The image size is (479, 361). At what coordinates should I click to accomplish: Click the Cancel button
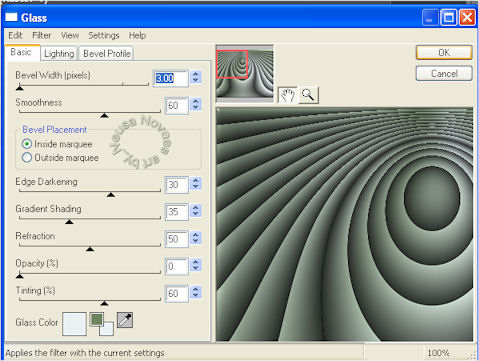tap(444, 73)
